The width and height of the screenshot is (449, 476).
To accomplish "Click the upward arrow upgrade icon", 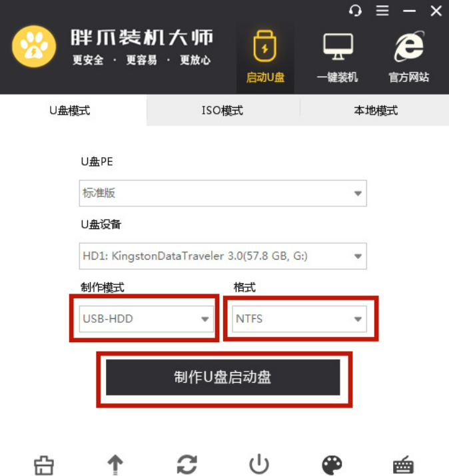I will (115, 465).
